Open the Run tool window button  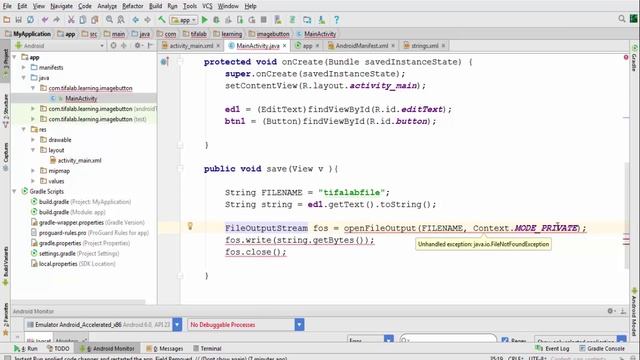coord(25,349)
